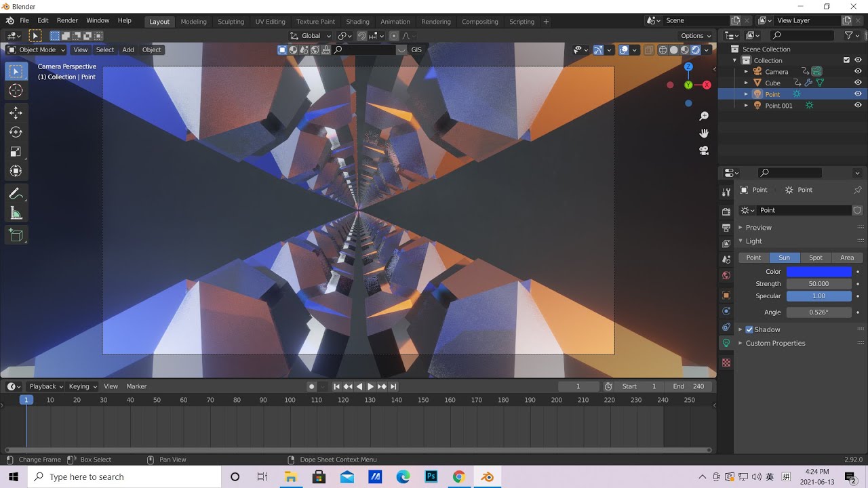
Task: Click the Specular 1.00 slider
Action: [x=818, y=296]
